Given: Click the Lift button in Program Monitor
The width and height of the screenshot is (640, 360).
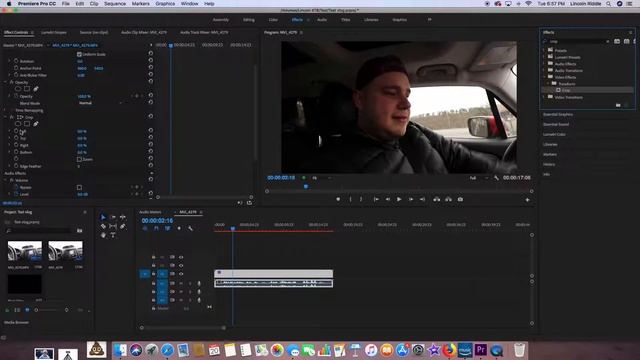Looking at the screenshot, I should (x=436, y=200).
